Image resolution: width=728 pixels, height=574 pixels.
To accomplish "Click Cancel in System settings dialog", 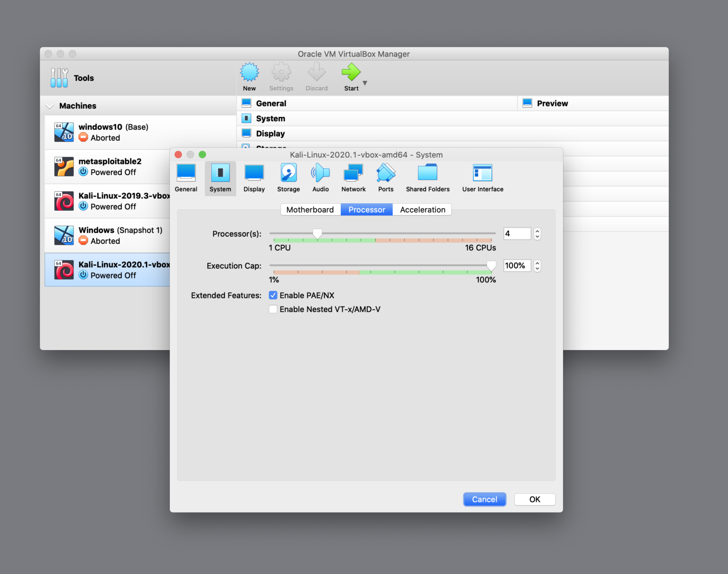I will (x=484, y=499).
